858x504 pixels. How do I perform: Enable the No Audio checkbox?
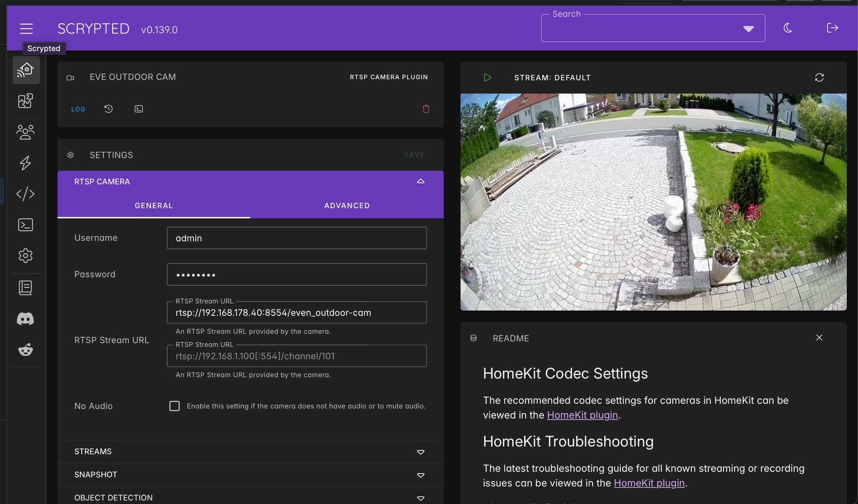(x=174, y=406)
